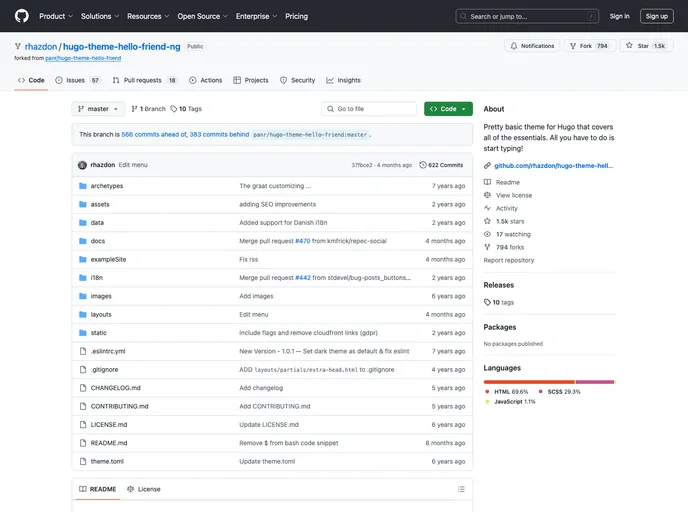Open the theme.toml file
688x512 pixels.
tap(107, 461)
